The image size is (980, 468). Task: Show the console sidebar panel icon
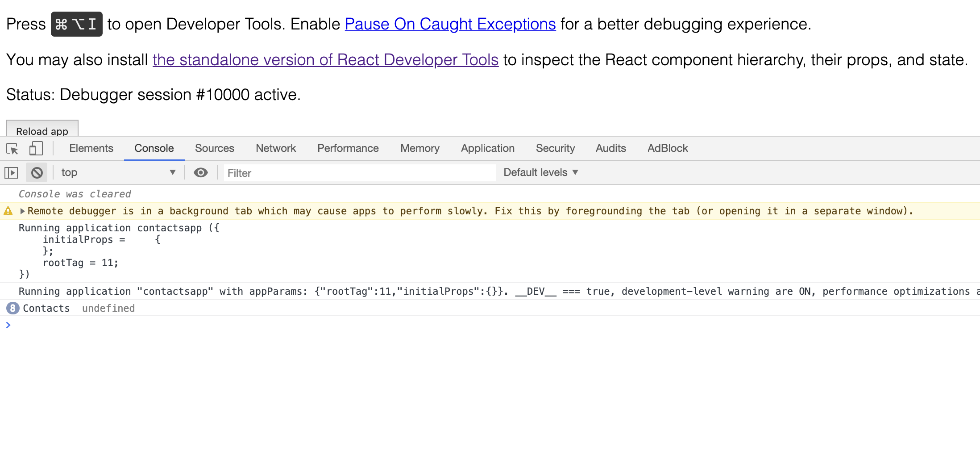pyautogui.click(x=11, y=173)
